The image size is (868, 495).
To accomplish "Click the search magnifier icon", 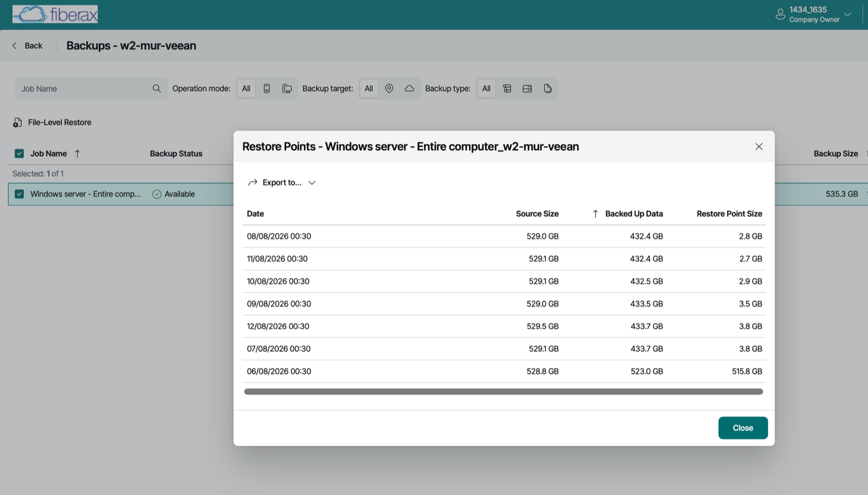I will (157, 88).
